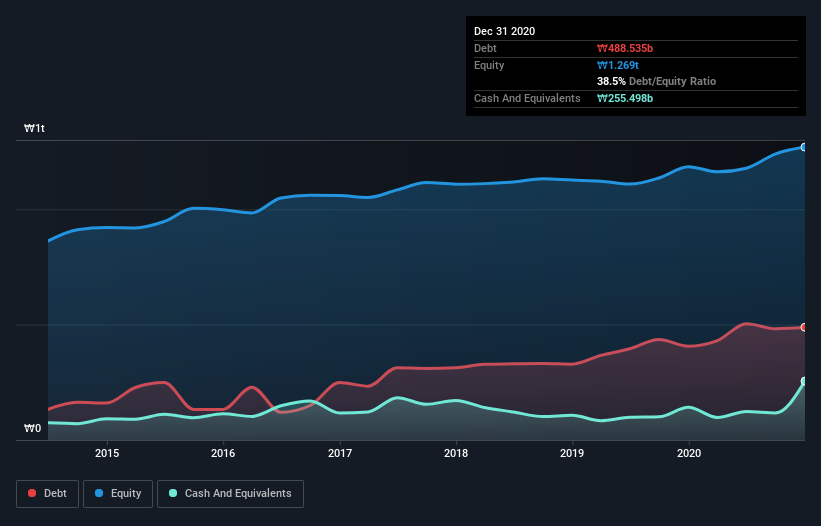This screenshot has width=821, height=526.
Task: Click the Equity row label in tooltip
Action: pyautogui.click(x=489, y=65)
